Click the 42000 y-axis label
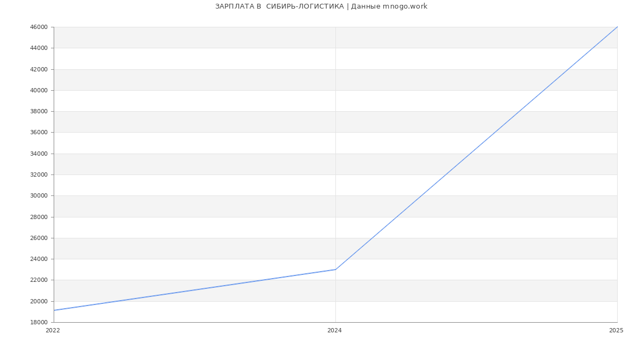Image resolution: width=644 pixels, height=349 pixels. [x=39, y=69]
